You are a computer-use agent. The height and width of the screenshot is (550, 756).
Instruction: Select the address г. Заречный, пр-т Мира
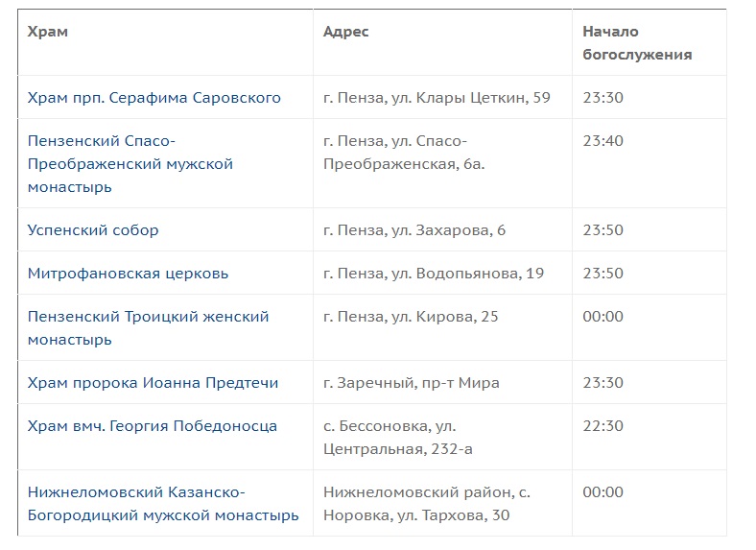tap(412, 383)
